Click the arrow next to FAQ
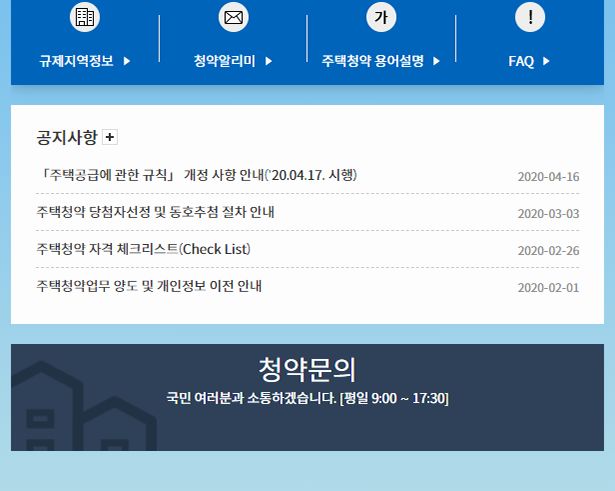615x491 pixels. click(x=546, y=61)
